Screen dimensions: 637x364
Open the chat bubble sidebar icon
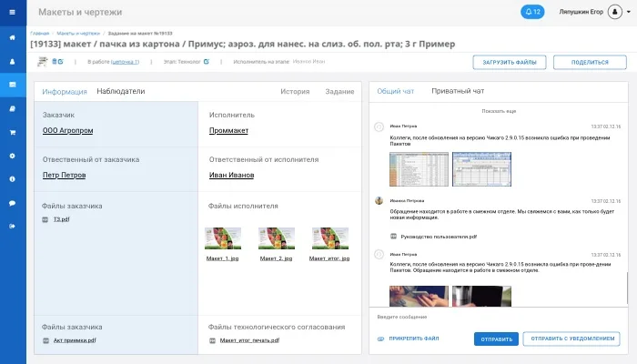[x=12, y=203]
